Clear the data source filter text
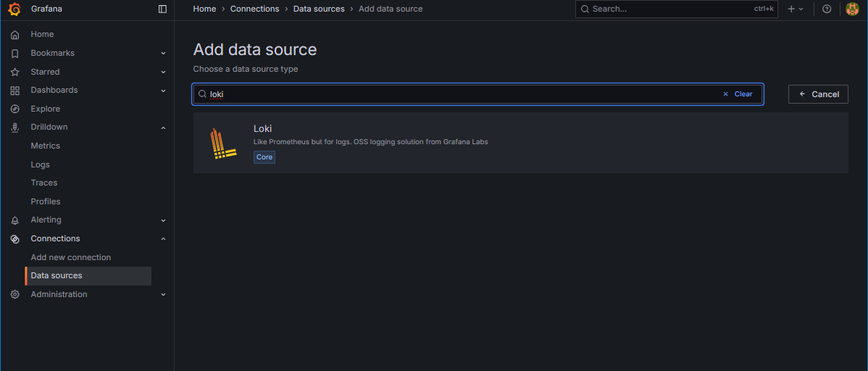 [x=738, y=94]
